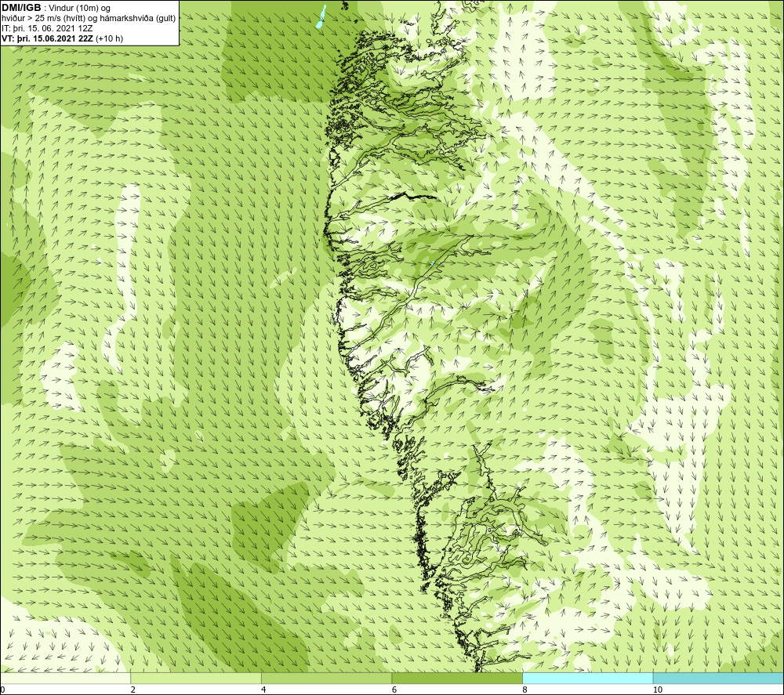Click the legend scale label '8'
The image size is (784, 695).
(x=525, y=690)
